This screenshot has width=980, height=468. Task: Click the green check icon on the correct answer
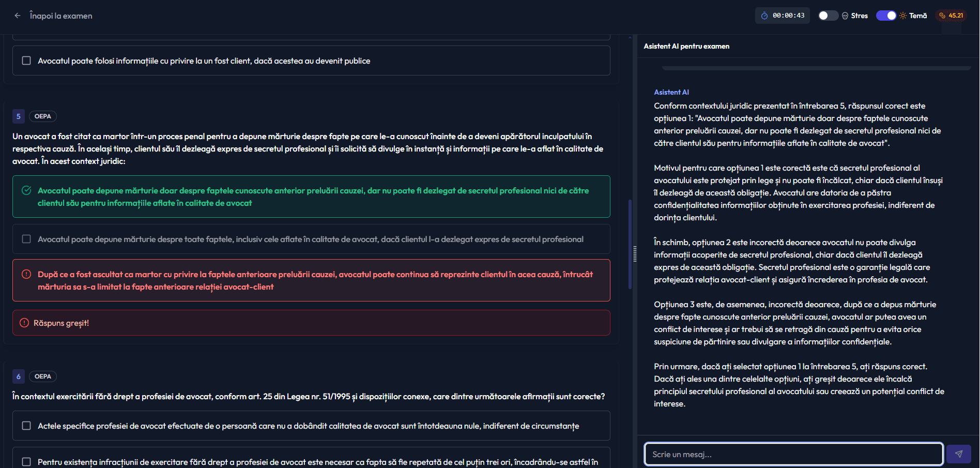pos(26,190)
